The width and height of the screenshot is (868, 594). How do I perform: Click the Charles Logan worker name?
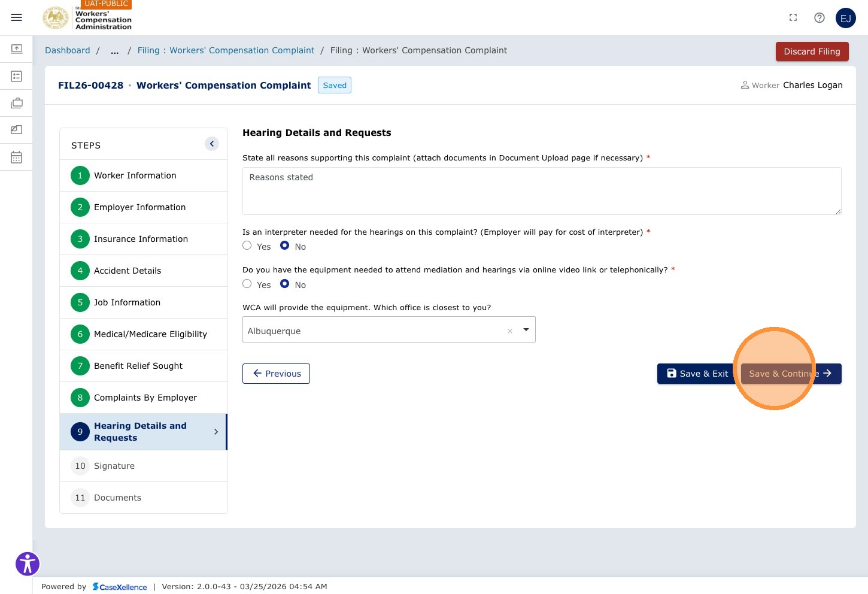pyautogui.click(x=813, y=85)
